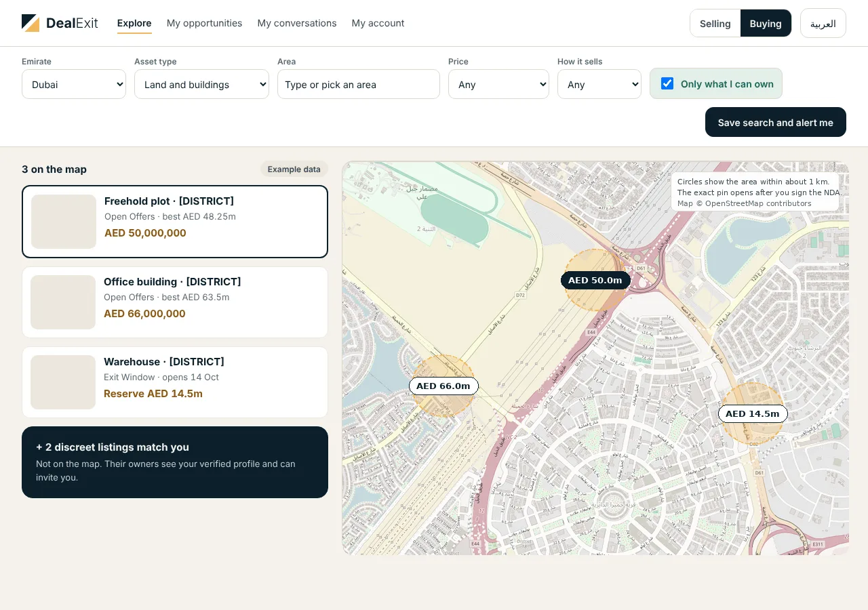Click the 'Example data' badge
868x610 pixels.
[x=294, y=169]
